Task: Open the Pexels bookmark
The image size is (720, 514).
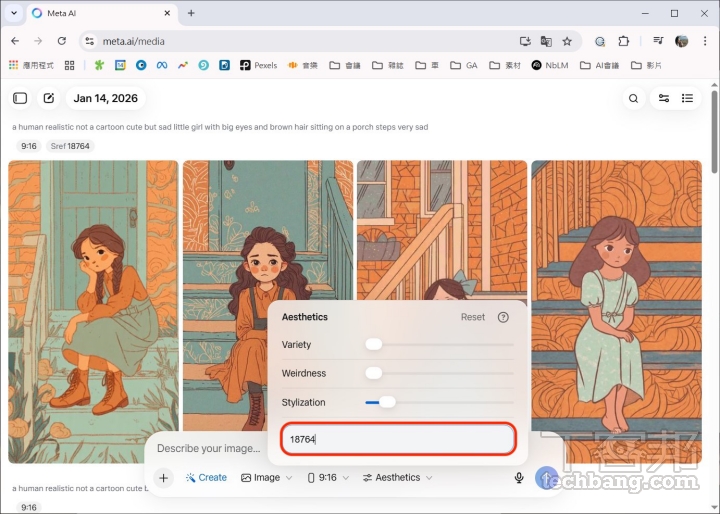Action: click(258, 65)
